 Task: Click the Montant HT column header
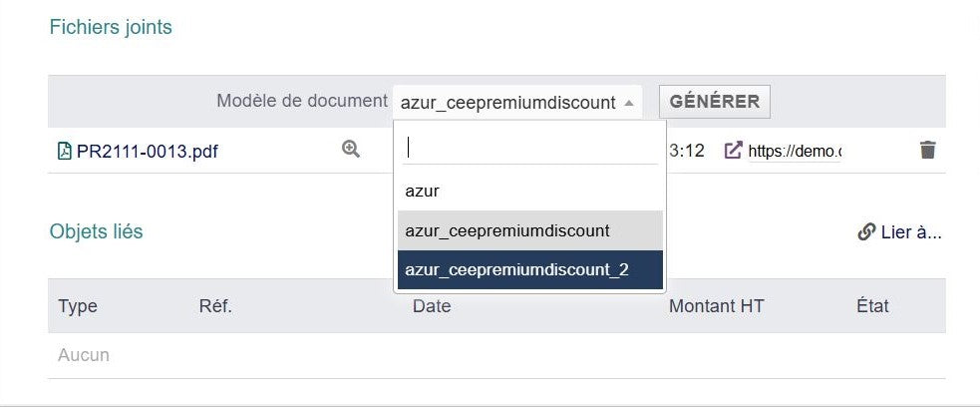pyautogui.click(x=716, y=306)
